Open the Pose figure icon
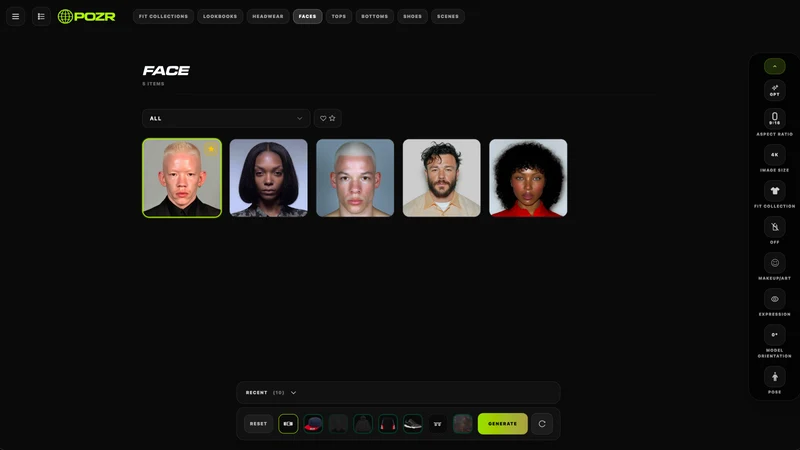This screenshot has height=450, width=800. (774, 377)
